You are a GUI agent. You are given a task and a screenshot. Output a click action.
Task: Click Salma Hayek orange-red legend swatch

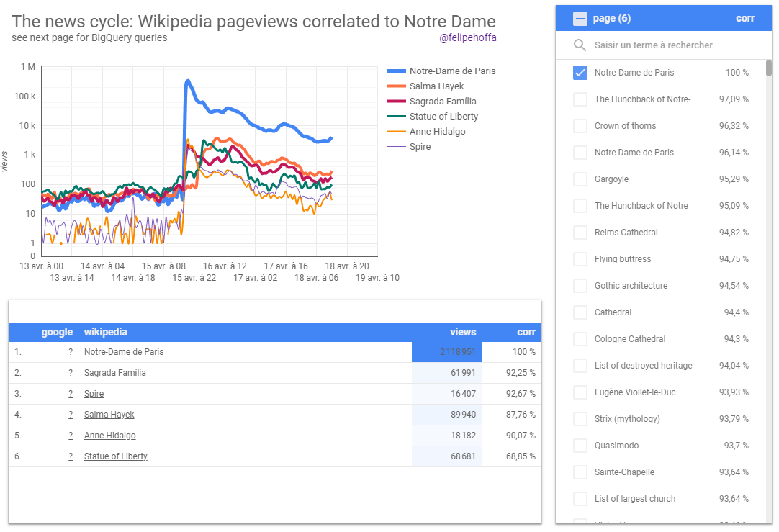pos(397,86)
